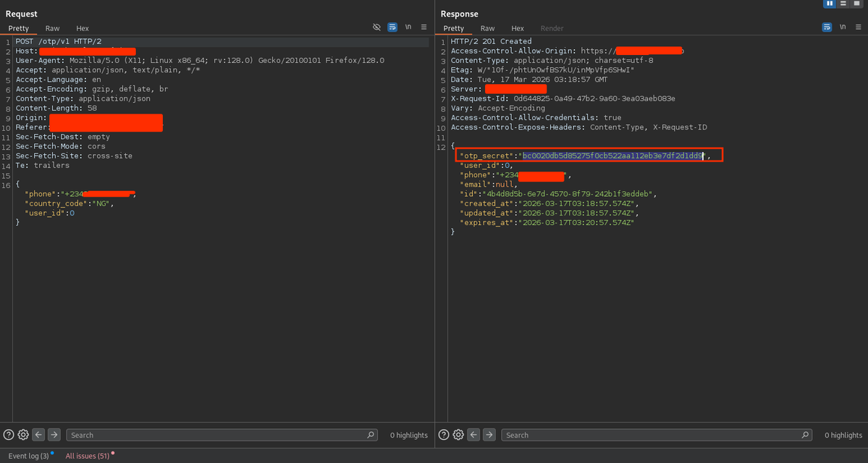Click the "updated_at" timestamp

click(x=578, y=213)
